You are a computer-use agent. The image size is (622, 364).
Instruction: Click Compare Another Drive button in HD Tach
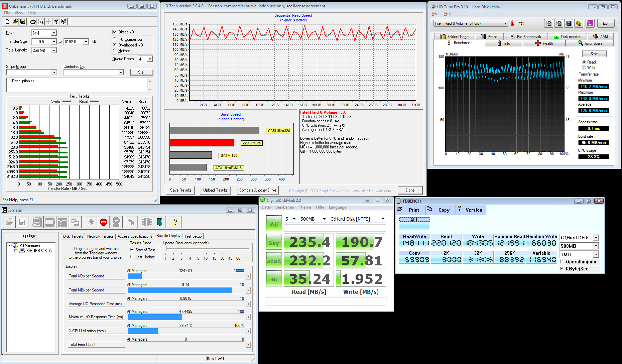tap(258, 190)
